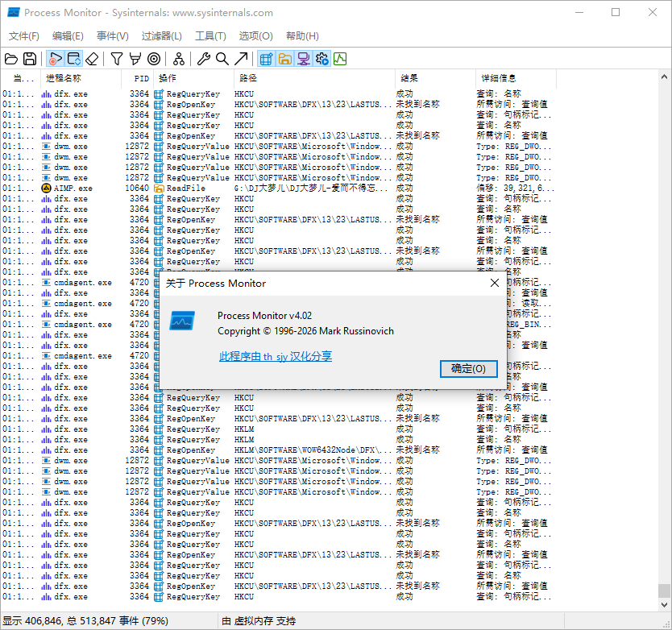Toggle Show Profiling Events button
Screen dimensions: 672x630
tap(340, 59)
